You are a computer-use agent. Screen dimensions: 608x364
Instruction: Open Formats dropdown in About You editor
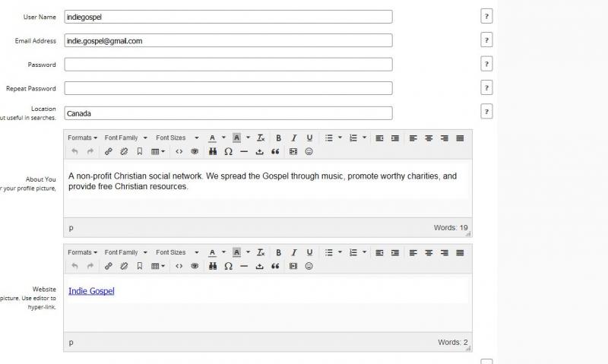tap(82, 138)
